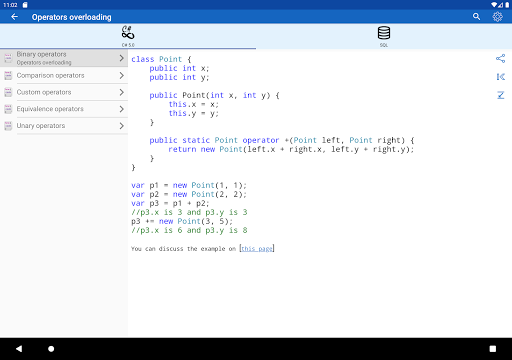The width and height of the screenshot is (512, 360).
Task: Tap the back arrow in header
Action: click(x=14, y=17)
